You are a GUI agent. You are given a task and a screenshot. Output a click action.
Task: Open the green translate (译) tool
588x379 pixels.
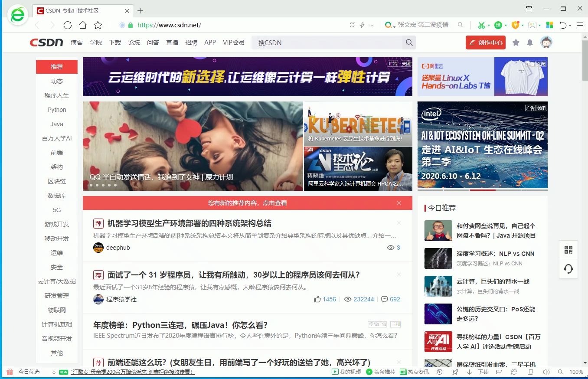click(x=498, y=25)
